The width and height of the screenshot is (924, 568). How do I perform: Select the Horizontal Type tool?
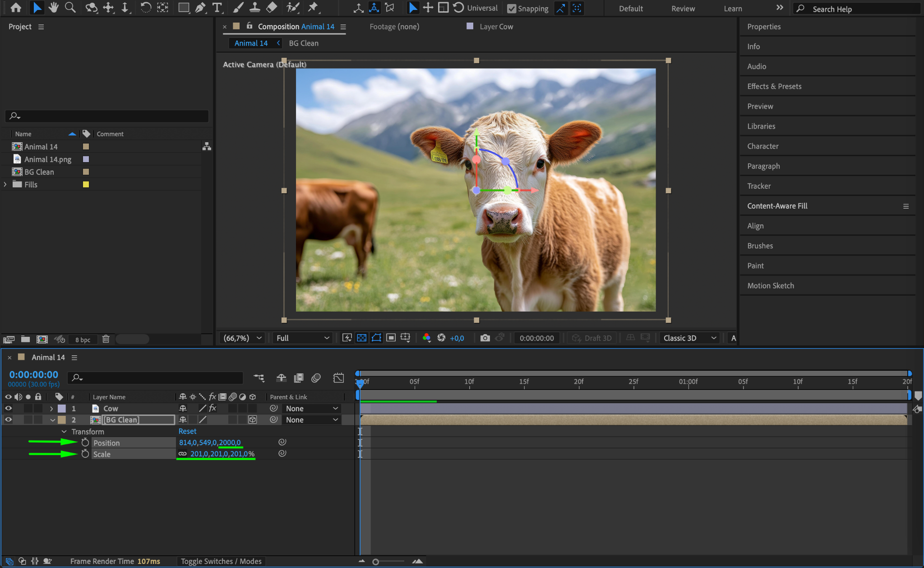[217, 8]
